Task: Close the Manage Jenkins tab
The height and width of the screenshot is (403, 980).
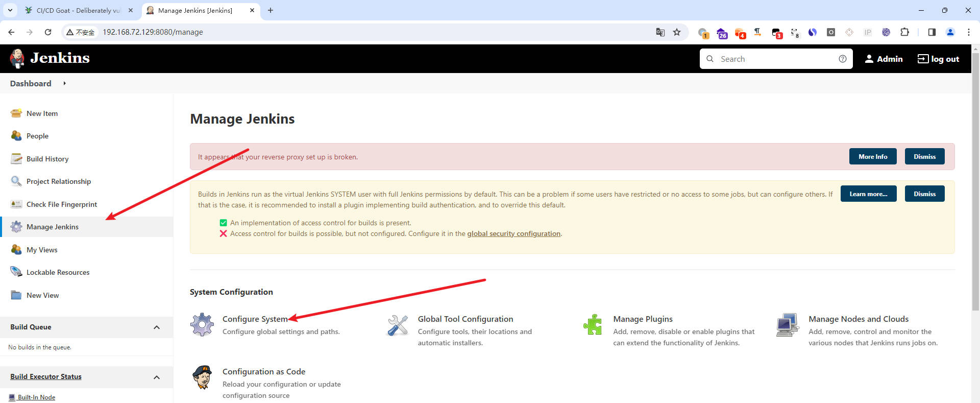Action: 252,10
